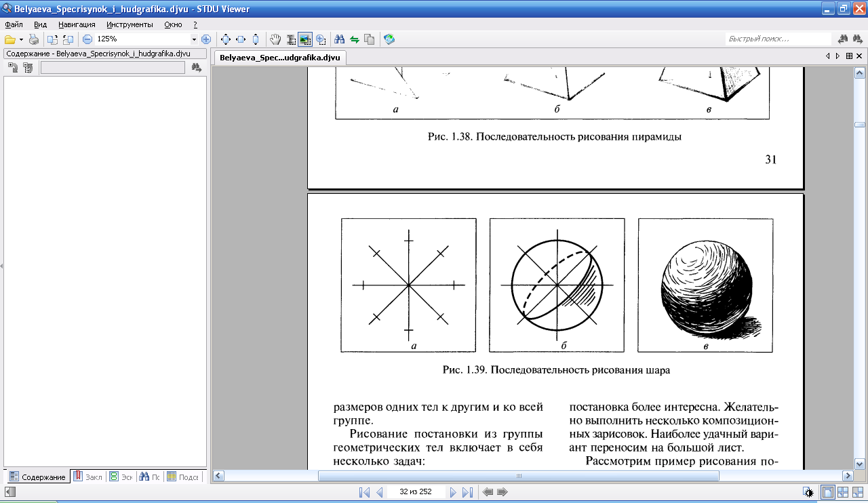Screen dimensions: 868x503
Task: Print the document with the printer icon
Action: click(34, 39)
